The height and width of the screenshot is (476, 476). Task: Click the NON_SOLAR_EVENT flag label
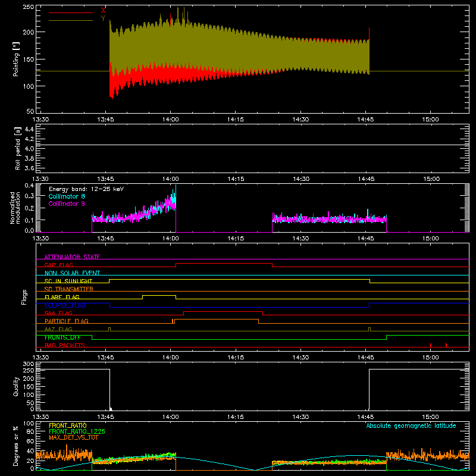(72, 273)
